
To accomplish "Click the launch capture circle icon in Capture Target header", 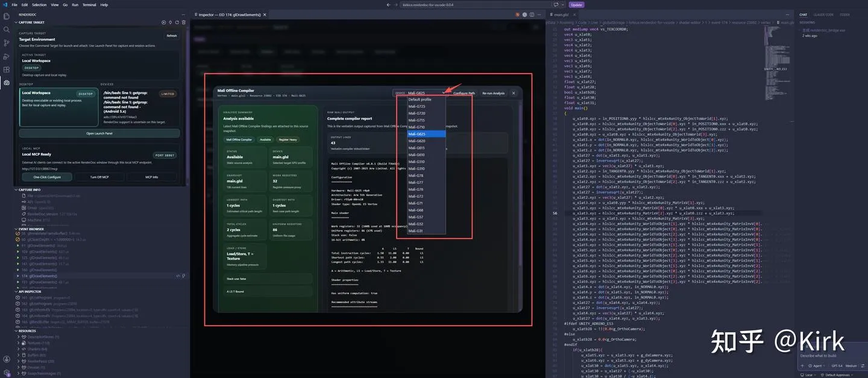I will [x=163, y=22].
